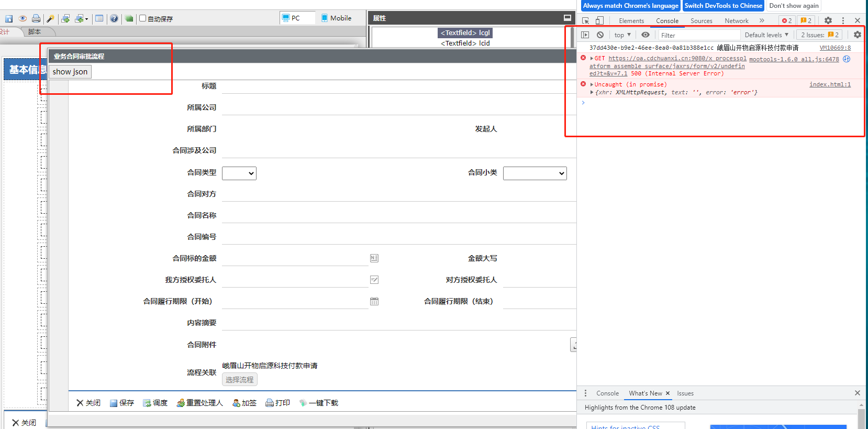Click the magic wand icon in the designer toolbar
868x429 pixels.
pos(50,19)
